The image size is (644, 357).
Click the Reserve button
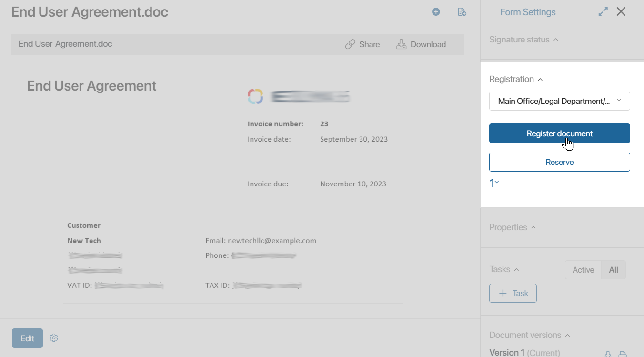pyautogui.click(x=560, y=162)
